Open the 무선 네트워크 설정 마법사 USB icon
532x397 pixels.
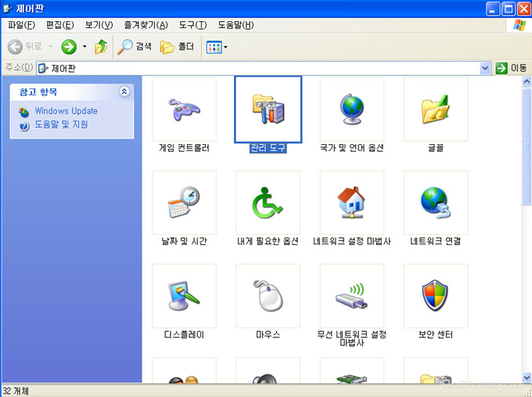[x=352, y=296]
